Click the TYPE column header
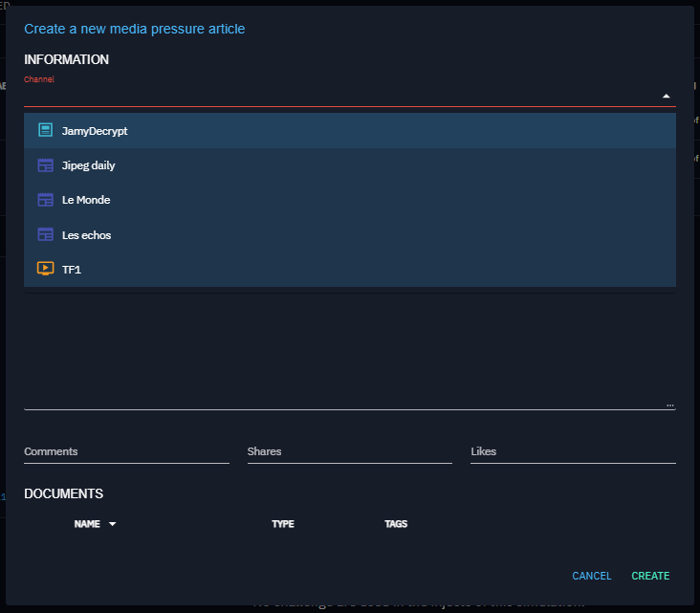This screenshot has height=613, width=700. click(282, 524)
